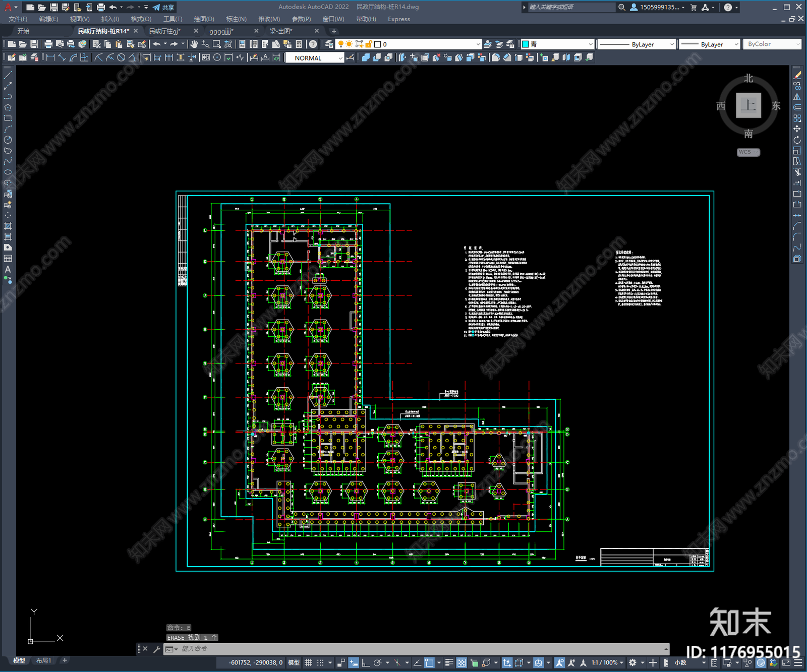Click the Quick Calculator icon in toolbar
Image resolution: width=807 pixels, height=672 pixels.
[x=299, y=44]
